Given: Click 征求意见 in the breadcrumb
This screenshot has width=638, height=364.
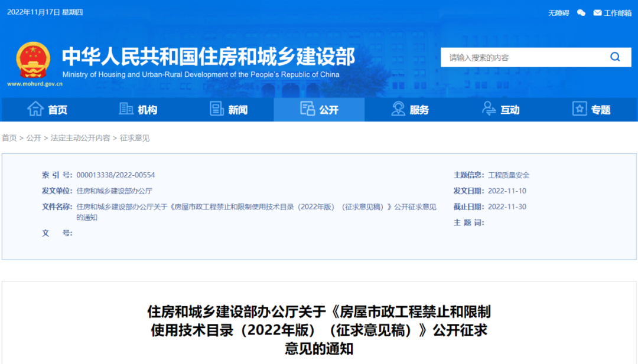Looking at the screenshot, I should coord(135,138).
